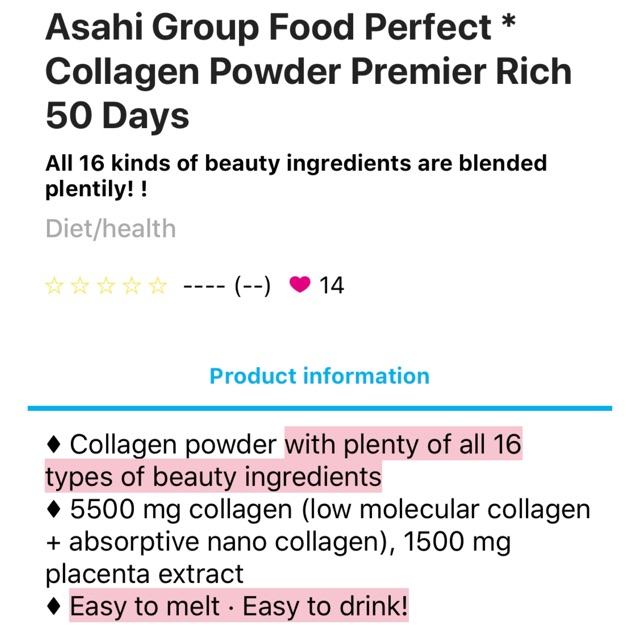Click the favorites count 14
The width and height of the screenshot is (640, 639).
(x=331, y=285)
